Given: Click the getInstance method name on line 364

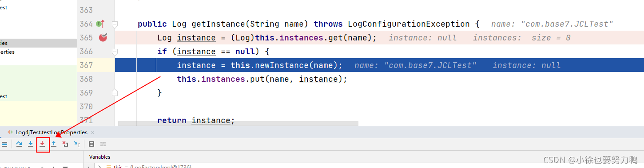Looking at the screenshot, I should click(219, 24).
